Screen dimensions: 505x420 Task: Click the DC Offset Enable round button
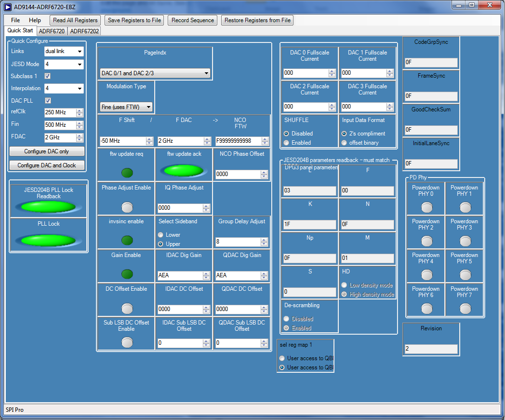click(x=126, y=308)
